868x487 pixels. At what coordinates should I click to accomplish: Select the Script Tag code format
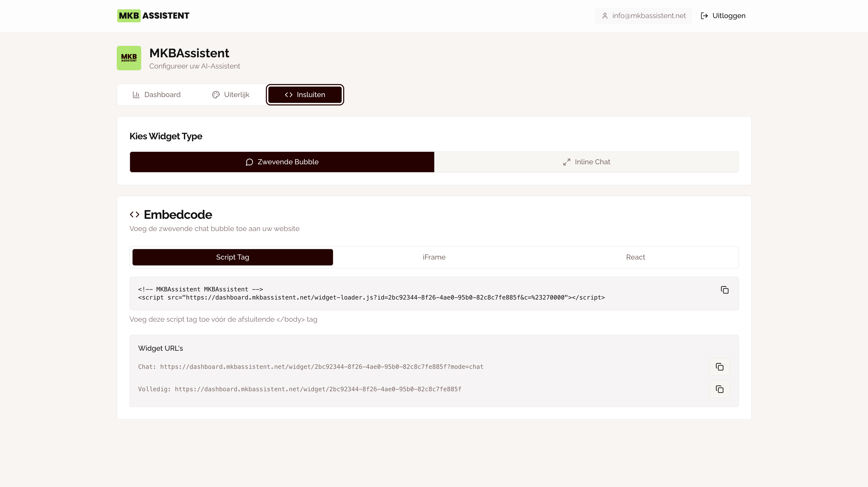233,257
